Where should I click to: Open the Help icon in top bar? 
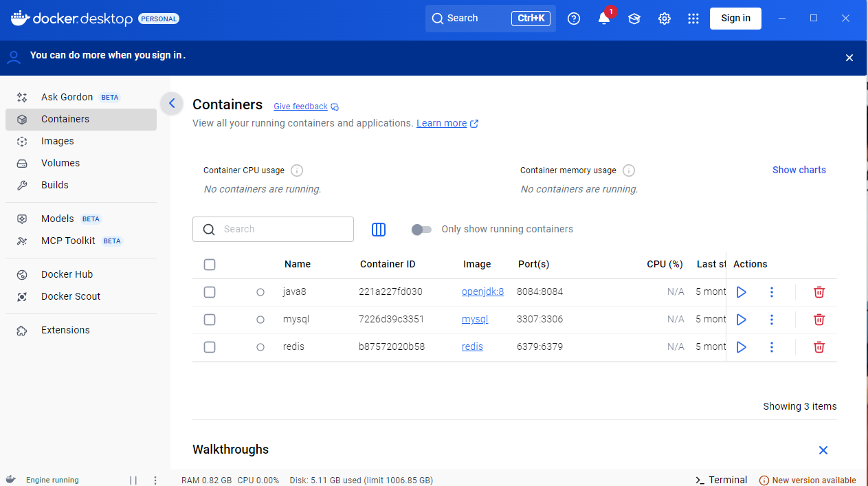tap(574, 19)
